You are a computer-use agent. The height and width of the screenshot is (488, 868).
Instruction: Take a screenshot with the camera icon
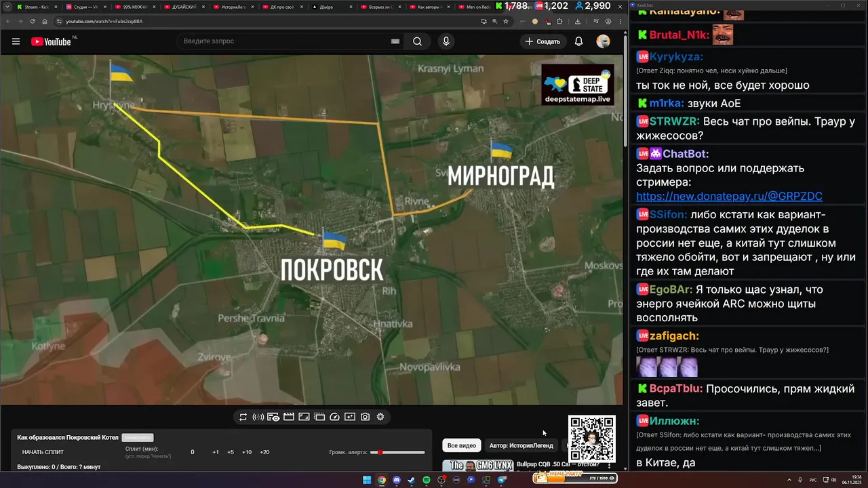[365, 417]
